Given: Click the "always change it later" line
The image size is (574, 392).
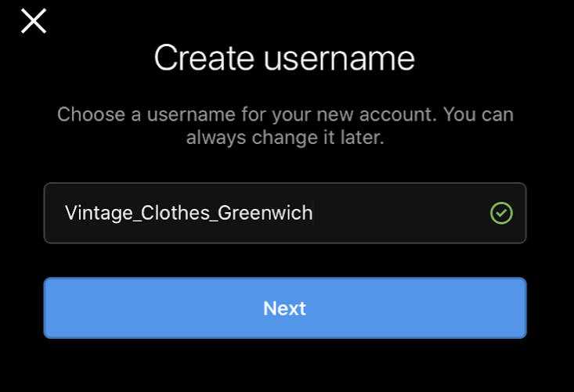Looking at the screenshot, I should click(285, 138).
